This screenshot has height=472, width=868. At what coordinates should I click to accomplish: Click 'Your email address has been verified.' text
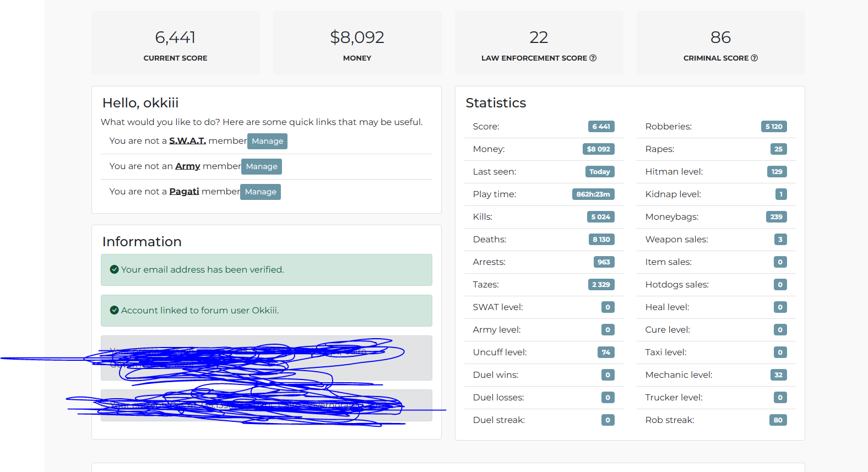(203, 269)
